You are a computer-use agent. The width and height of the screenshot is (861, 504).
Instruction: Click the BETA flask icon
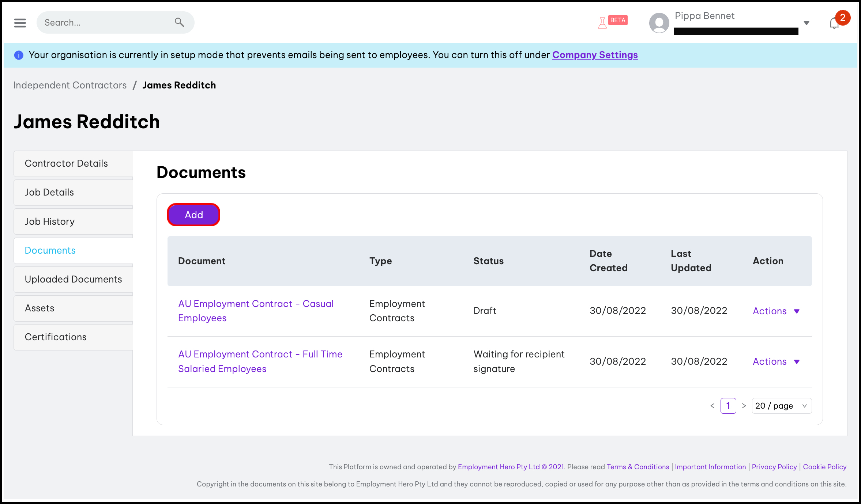click(602, 23)
